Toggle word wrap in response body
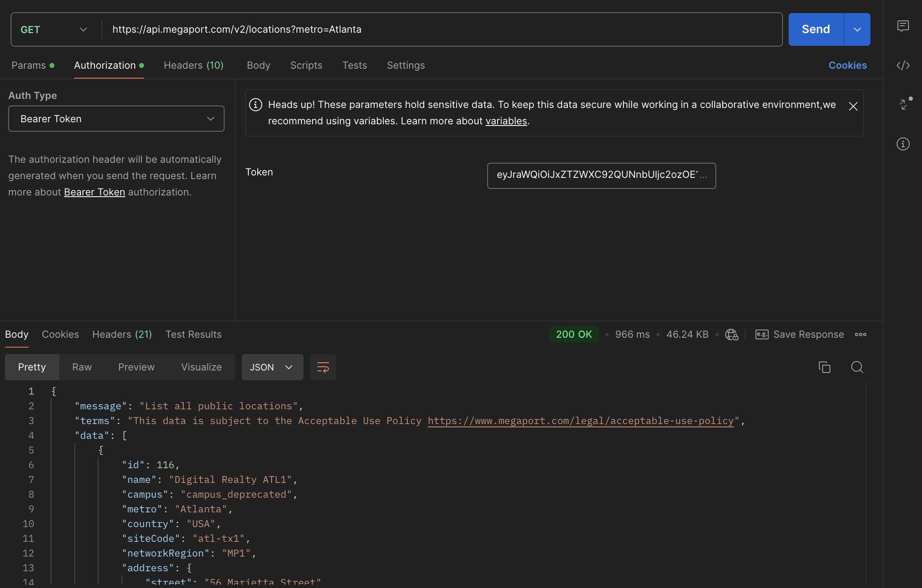The height and width of the screenshot is (588, 922). [x=323, y=367]
